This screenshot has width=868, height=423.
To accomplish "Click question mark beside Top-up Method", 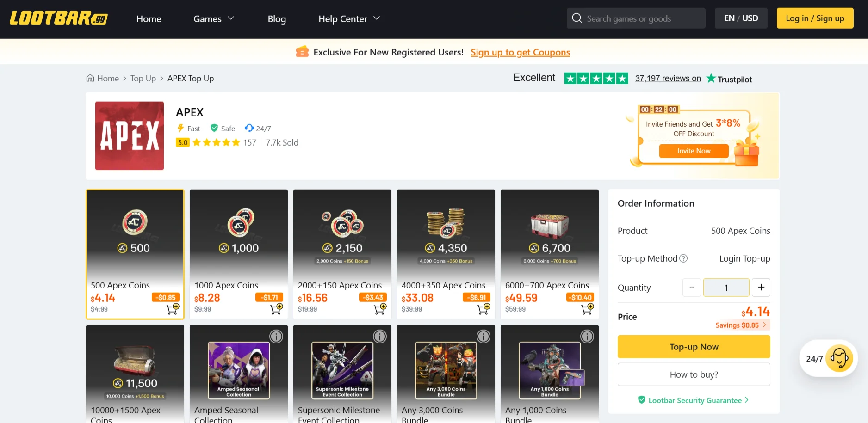I will [684, 259].
